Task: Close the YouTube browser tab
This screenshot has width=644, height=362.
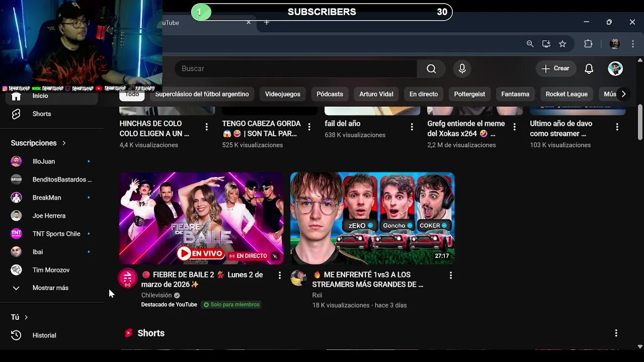Action: click(x=248, y=23)
